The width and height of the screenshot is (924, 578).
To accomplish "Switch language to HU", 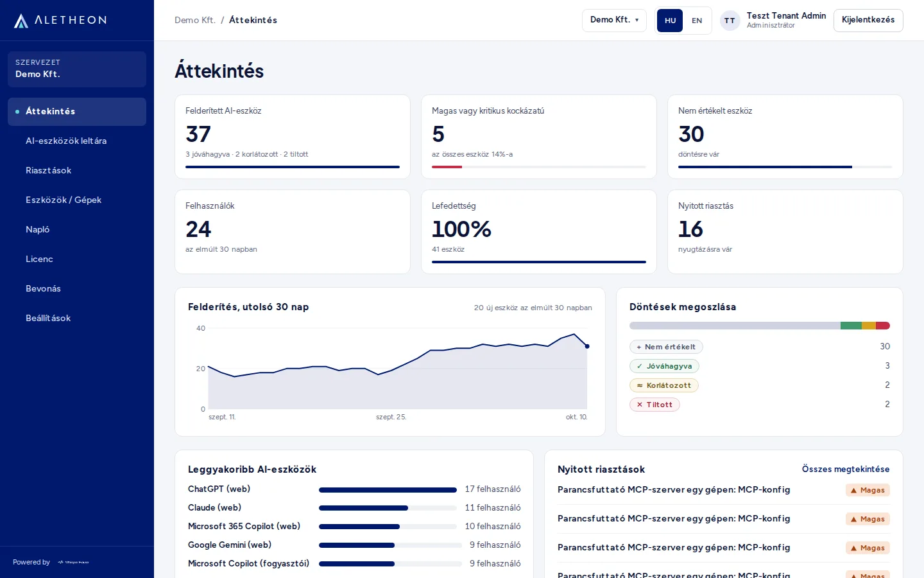I will 670,21.
